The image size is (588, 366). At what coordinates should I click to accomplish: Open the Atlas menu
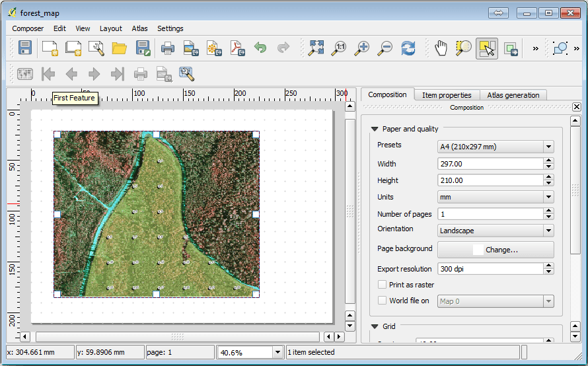139,28
